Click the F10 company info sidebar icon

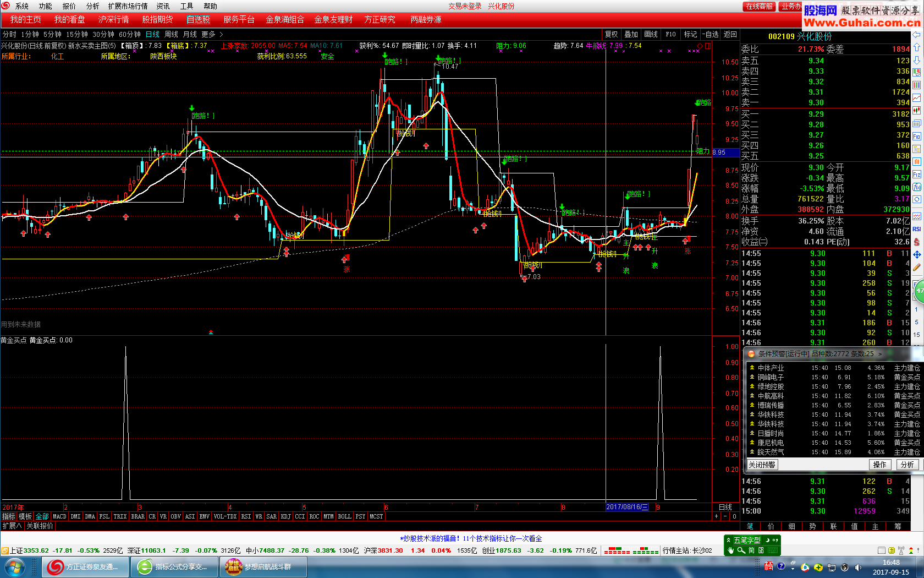[x=917, y=136]
